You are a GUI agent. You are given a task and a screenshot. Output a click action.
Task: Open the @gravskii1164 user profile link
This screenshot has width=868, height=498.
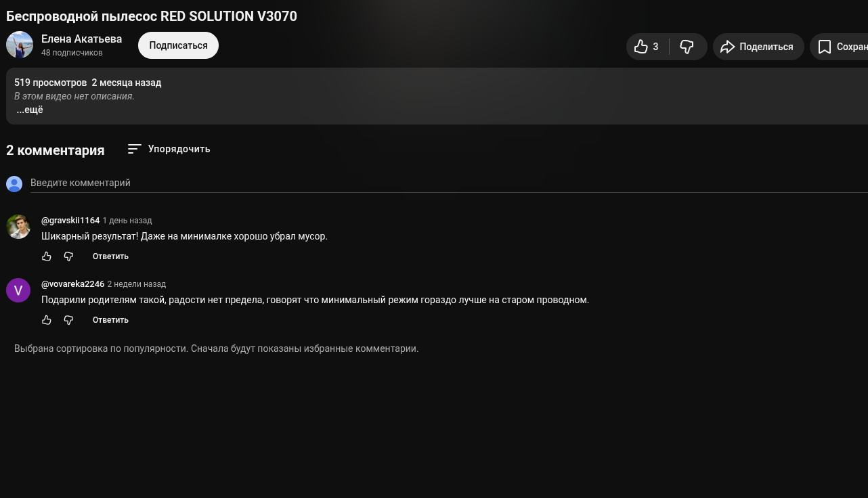tap(70, 221)
